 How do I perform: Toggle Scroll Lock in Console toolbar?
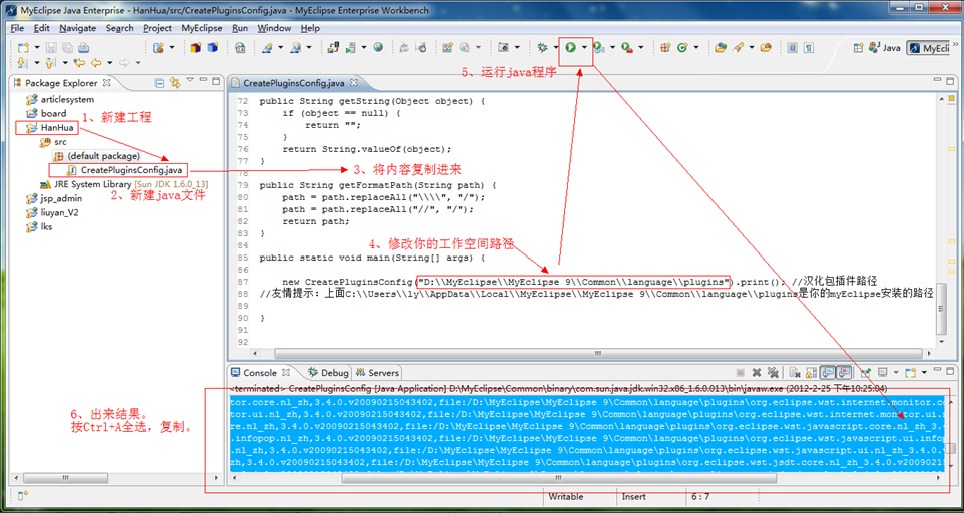pyautogui.click(x=812, y=372)
